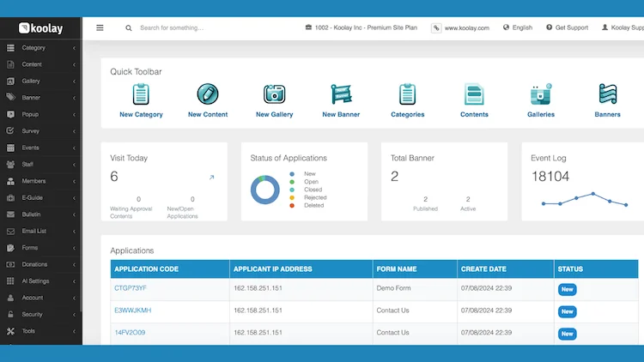Image resolution: width=644 pixels, height=362 pixels.
Task: Click the Banners ribbon icon
Action: coord(608,94)
